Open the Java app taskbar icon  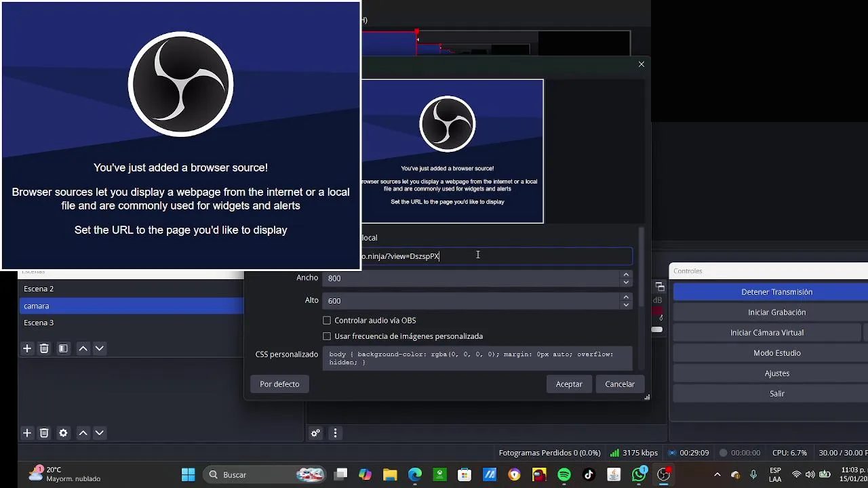click(x=614, y=475)
